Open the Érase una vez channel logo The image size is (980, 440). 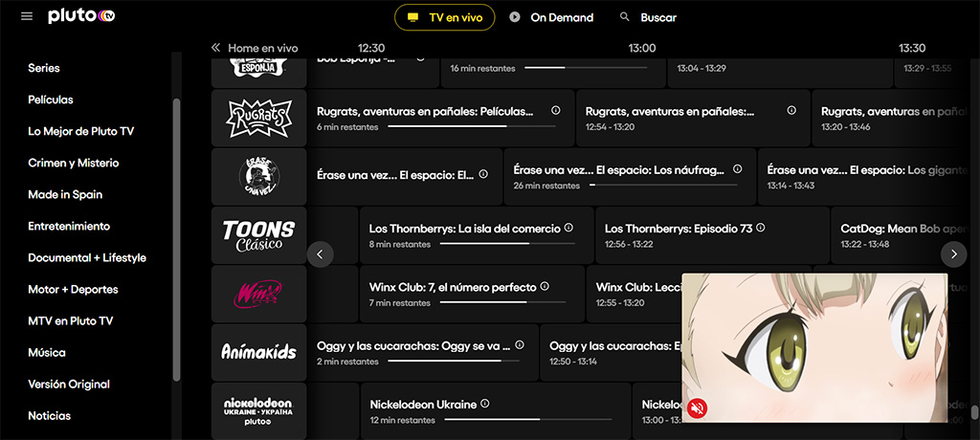pos(258,176)
